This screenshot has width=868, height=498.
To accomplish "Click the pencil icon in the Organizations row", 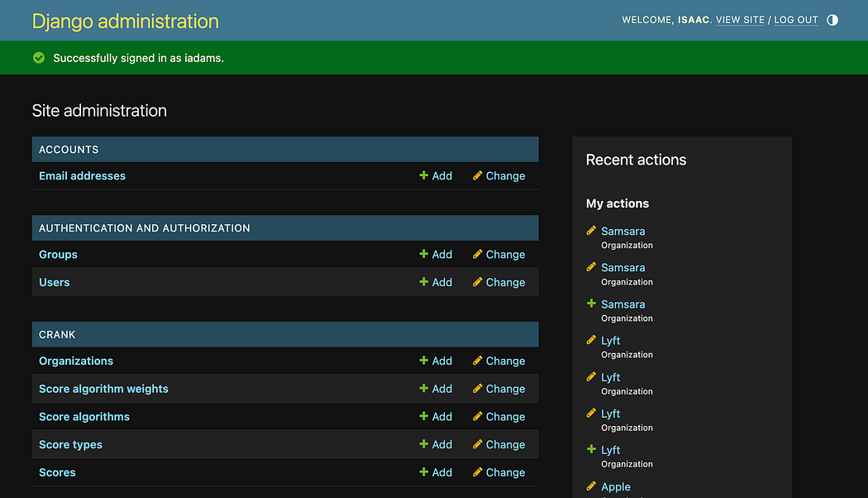I will point(477,361).
